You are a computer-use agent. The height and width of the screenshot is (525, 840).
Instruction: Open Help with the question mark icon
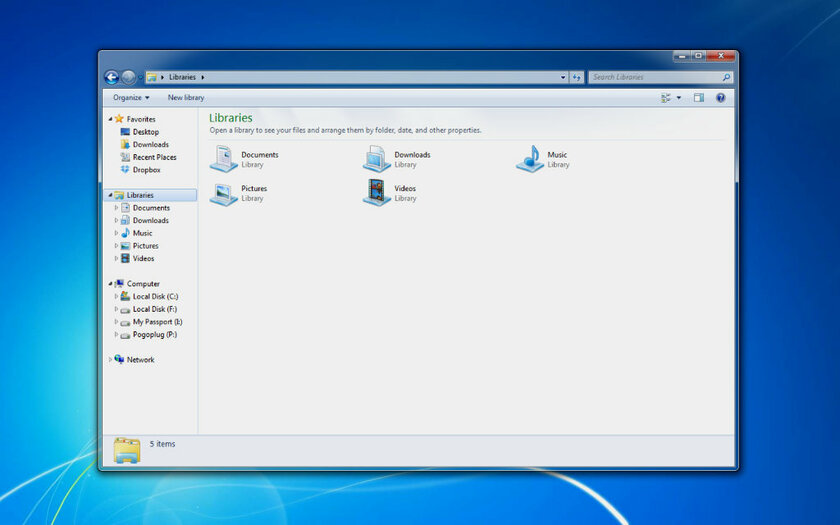pos(721,98)
